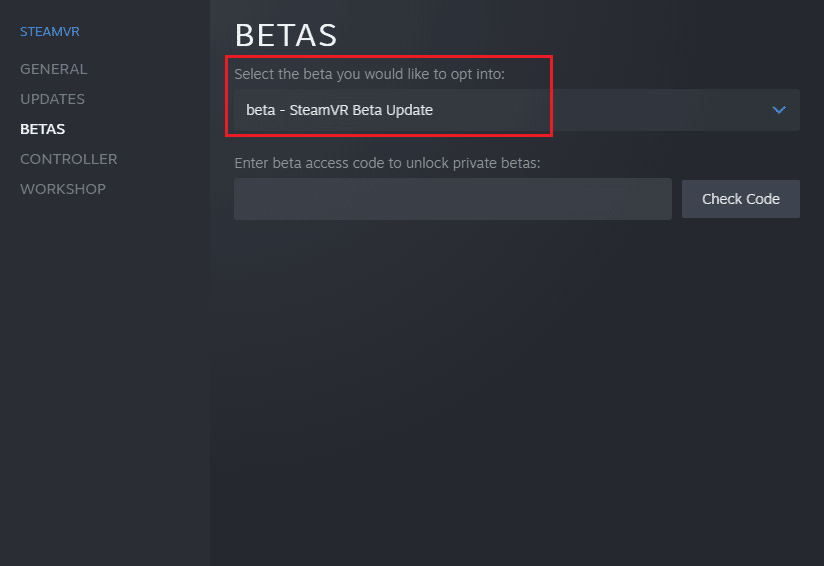Choose CONTROLLER from the left navigation
The height and width of the screenshot is (566, 824).
tap(69, 159)
